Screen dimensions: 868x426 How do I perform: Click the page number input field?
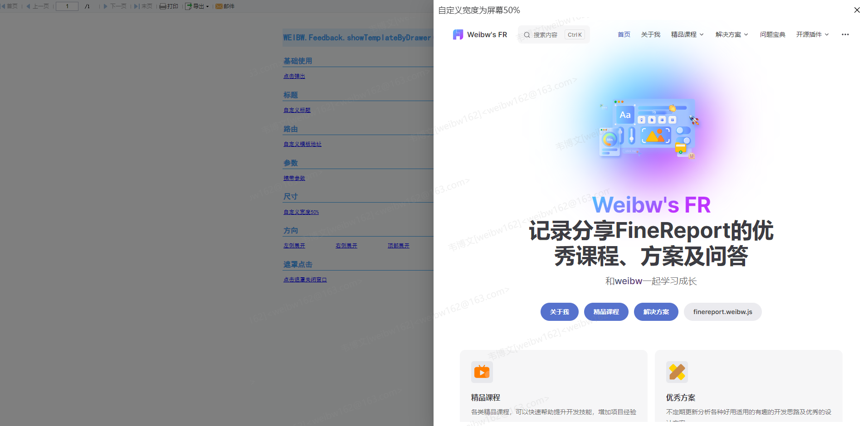67,6
